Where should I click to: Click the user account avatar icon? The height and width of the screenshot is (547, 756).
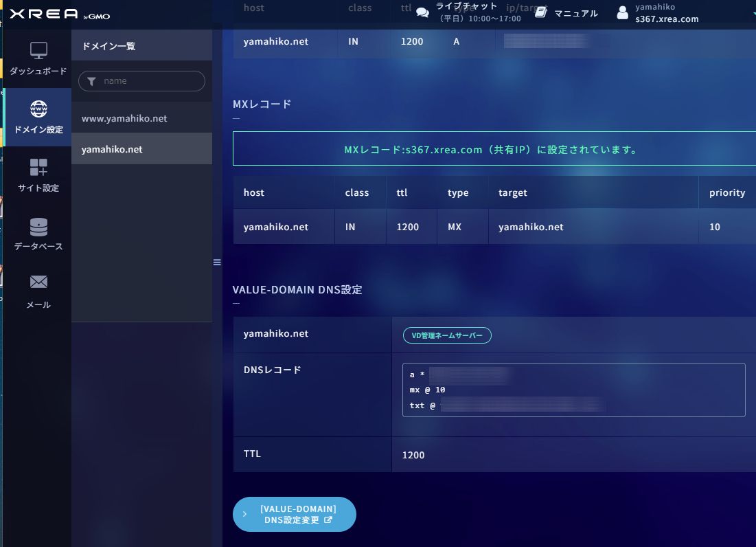[622, 13]
